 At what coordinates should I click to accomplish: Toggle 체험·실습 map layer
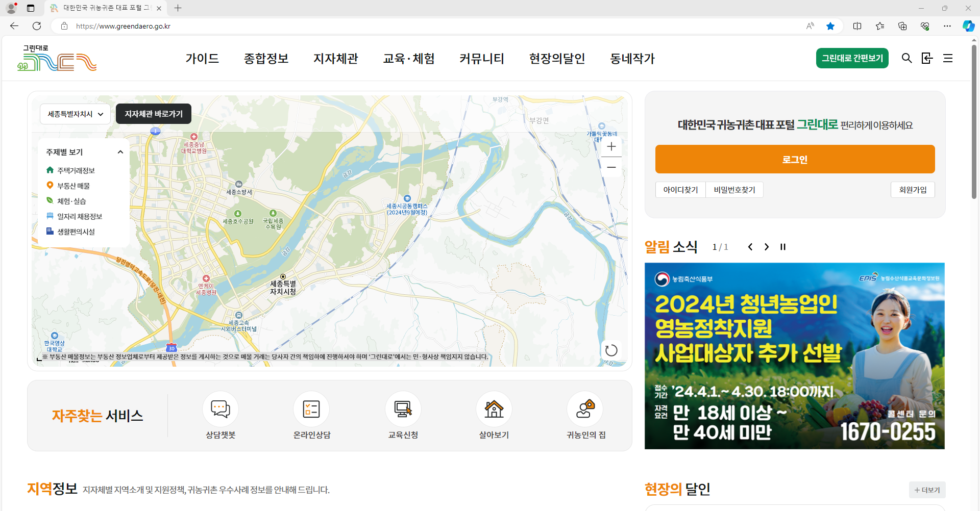coord(66,201)
